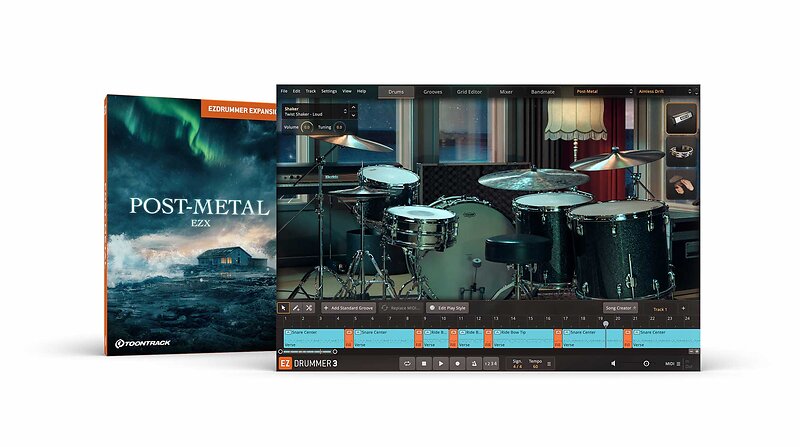Select the tambourine percussion thumbnail
800x447 pixels.
click(682, 152)
